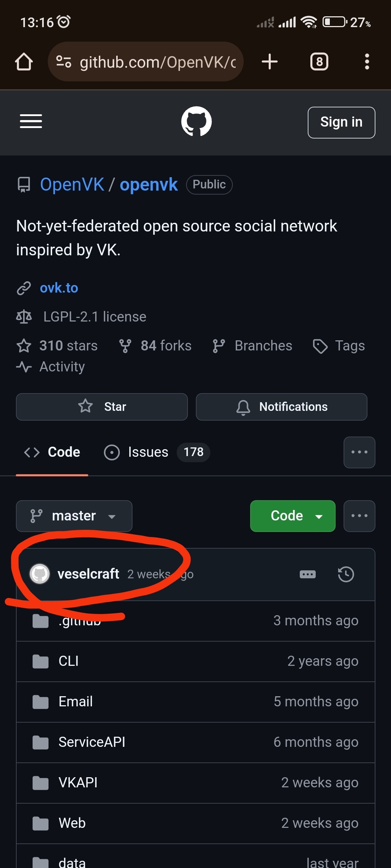
Task: Switch to the Issues tab
Action: 148,452
